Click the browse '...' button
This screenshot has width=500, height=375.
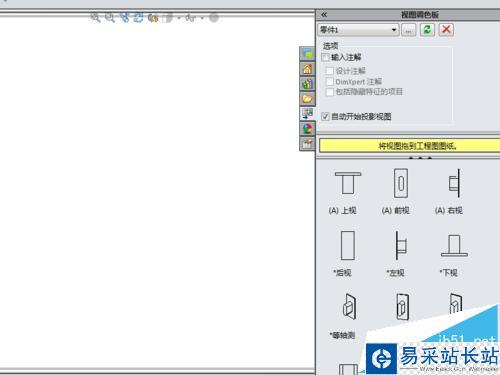[409, 30]
